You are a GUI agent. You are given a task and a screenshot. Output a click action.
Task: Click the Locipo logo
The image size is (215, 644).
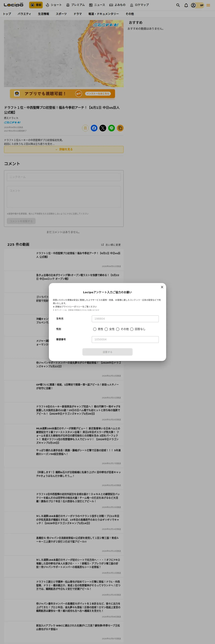pyautogui.click(x=14, y=5)
